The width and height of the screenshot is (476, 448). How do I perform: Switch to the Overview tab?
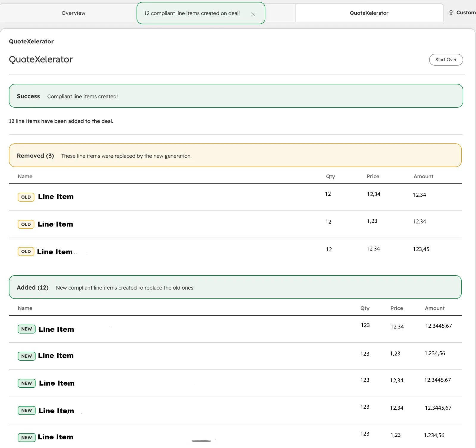click(73, 13)
